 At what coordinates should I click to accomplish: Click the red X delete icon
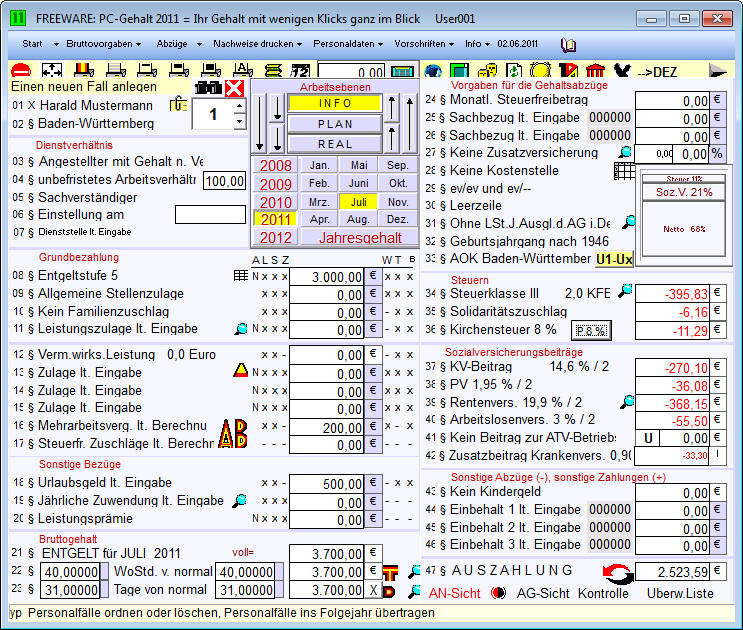click(235, 88)
